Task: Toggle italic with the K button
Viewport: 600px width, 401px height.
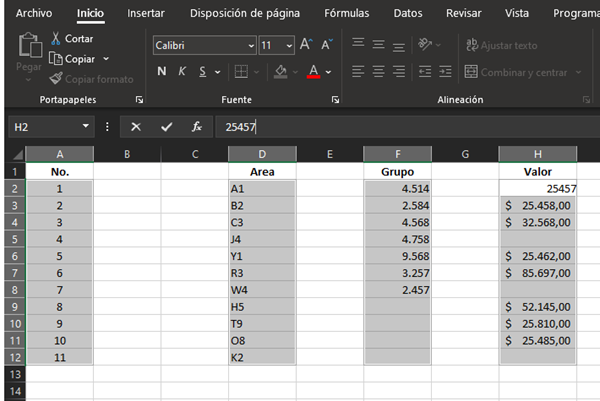Action: tap(182, 71)
